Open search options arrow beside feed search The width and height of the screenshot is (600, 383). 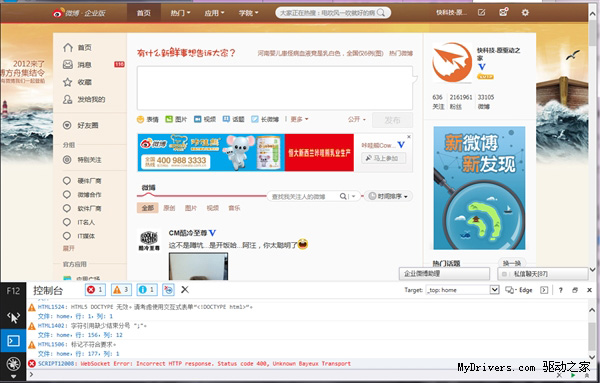353,196
